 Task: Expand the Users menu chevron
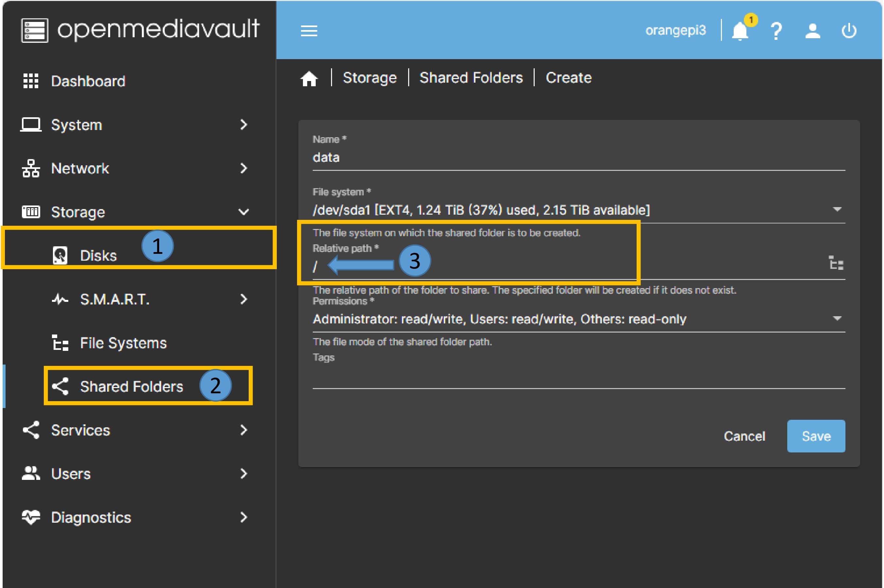pyautogui.click(x=243, y=474)
